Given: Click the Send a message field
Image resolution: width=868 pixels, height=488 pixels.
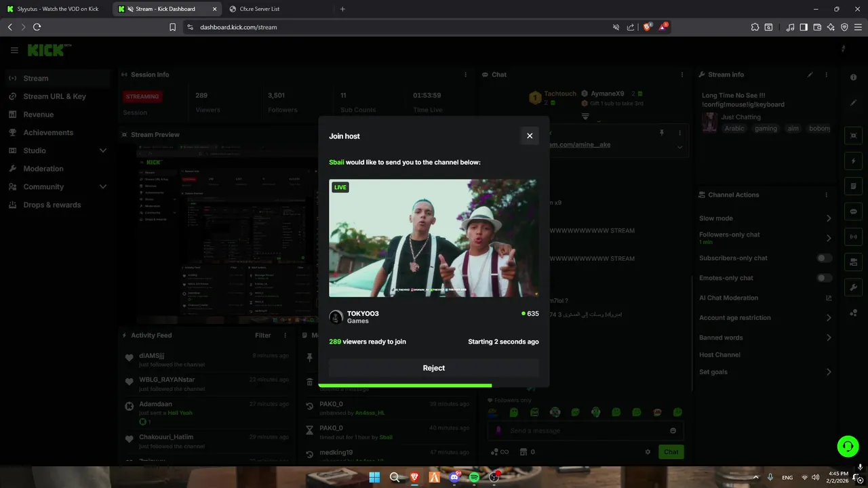Looking at the screenshot, I should 587,430.
